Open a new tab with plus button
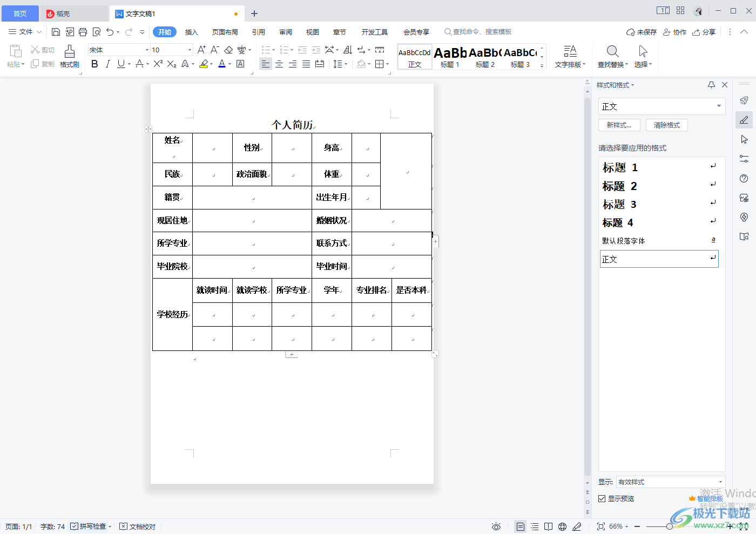The height and width of the screenshot is (534, 756). [254, 13]
